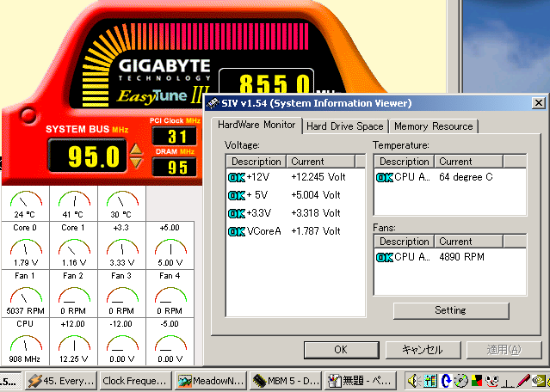Click Temperature list Current column header
This screenshot has width=550, height=392.
(x=468, y=162)
